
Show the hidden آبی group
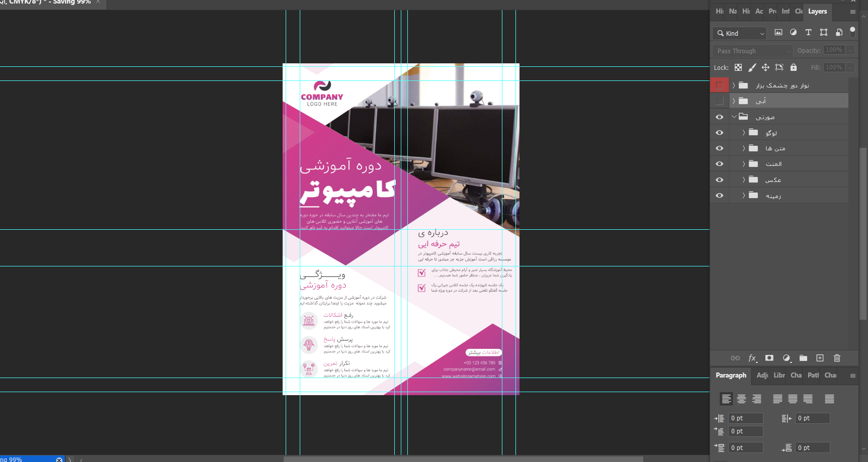(x=720, y=101)
